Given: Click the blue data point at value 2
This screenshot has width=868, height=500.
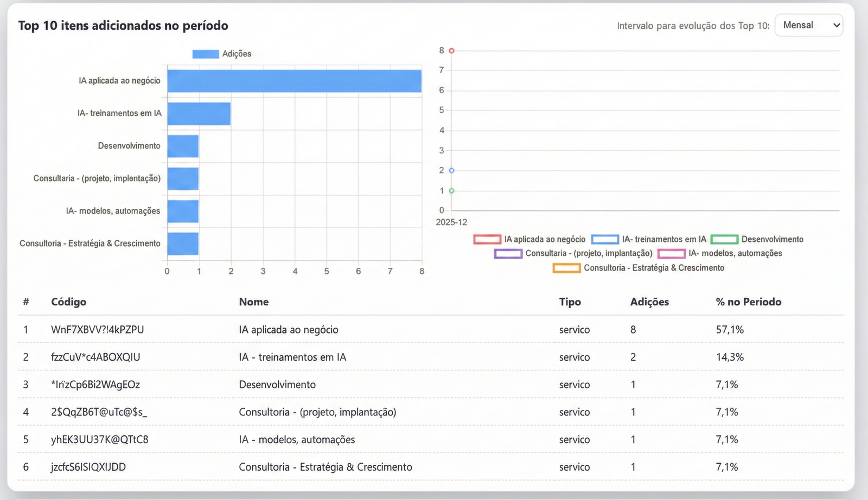Looking at the screenshot, I should (451, 170).
